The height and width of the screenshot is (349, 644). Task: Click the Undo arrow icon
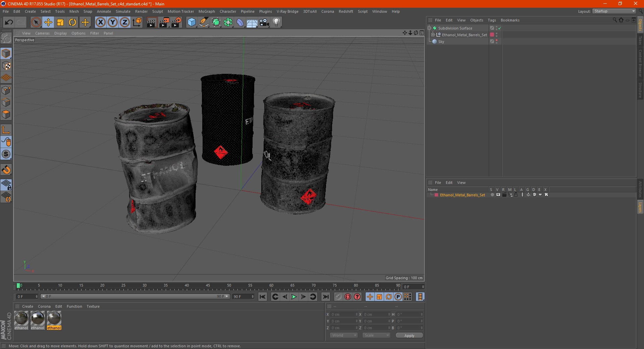click(9, 22)
